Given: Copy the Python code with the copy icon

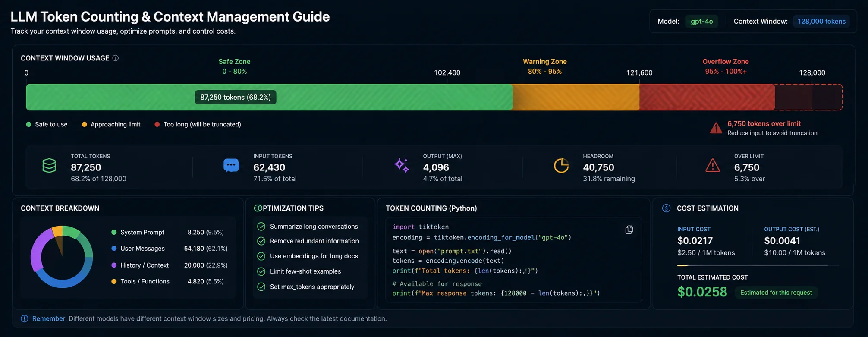Looking at the screenshot, I should tap(629, 230).
